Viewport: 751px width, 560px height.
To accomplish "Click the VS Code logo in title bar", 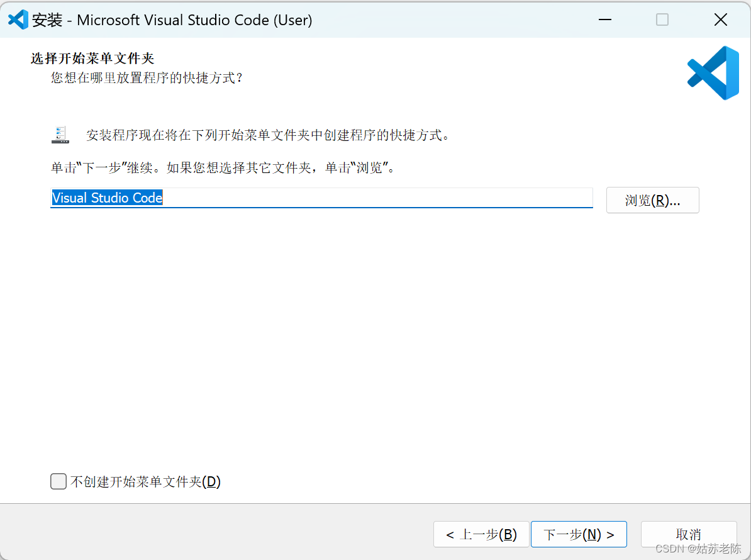I will tap(18, 20).
